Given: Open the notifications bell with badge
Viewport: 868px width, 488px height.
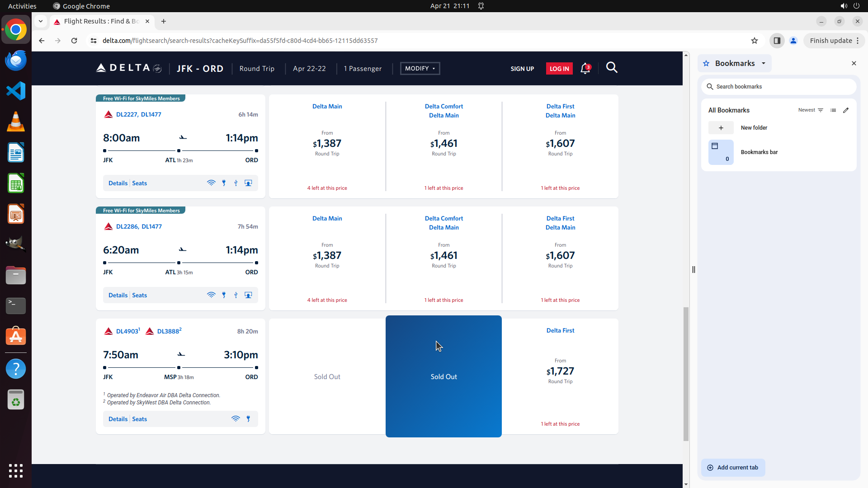Looking at the screenshot, I should [x=585, y=68].
